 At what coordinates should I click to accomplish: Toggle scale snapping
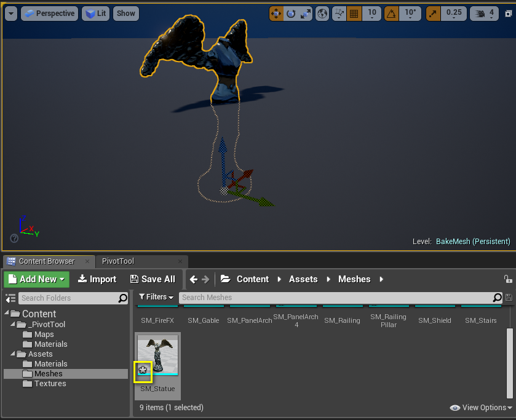[x=434, y=14]
